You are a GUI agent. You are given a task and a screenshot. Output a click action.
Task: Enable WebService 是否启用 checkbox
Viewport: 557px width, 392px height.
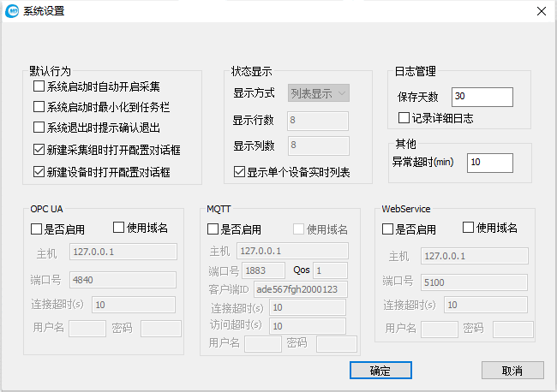[x=388, y=229]
